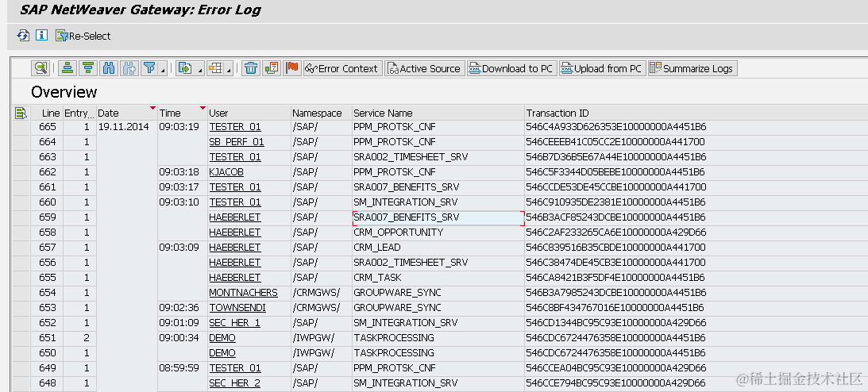Click the Re-Select button
The width and height of the screenshot is (868, 392).
(83, 36)
